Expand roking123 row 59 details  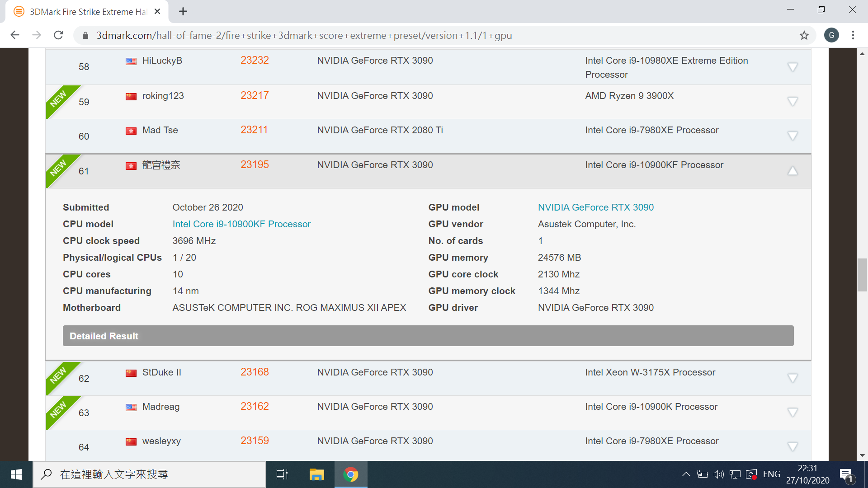point(792,102)
